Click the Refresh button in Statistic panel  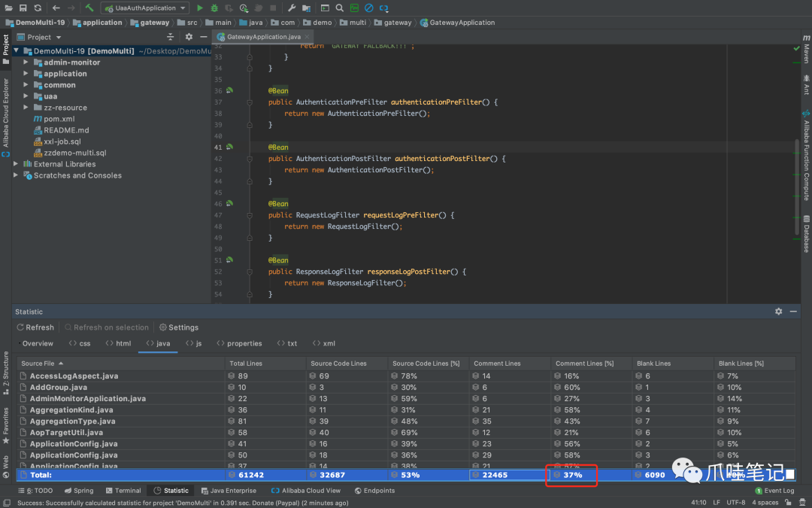(35, 327)
